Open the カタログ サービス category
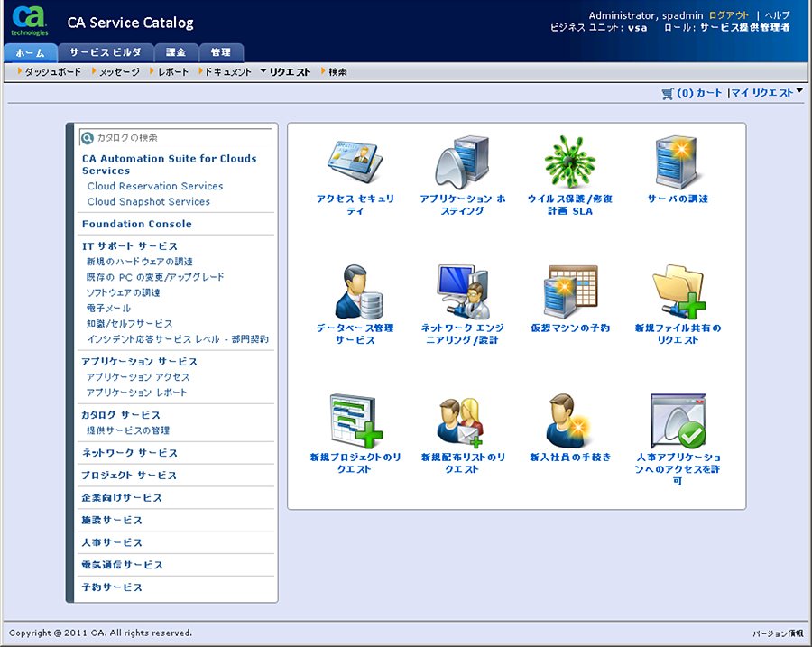 click(x=120, y=415)
